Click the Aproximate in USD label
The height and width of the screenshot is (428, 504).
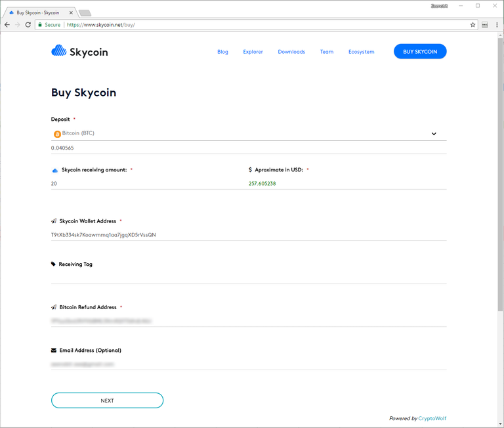(x=279, y=170)
